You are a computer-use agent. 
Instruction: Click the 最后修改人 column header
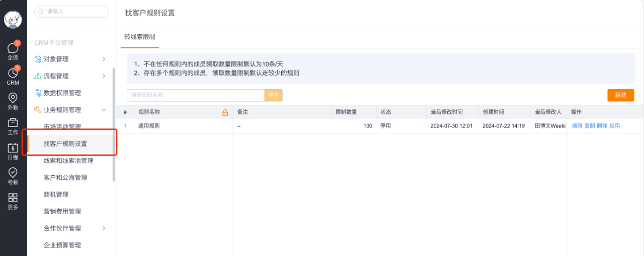click(x=548, y=112)
